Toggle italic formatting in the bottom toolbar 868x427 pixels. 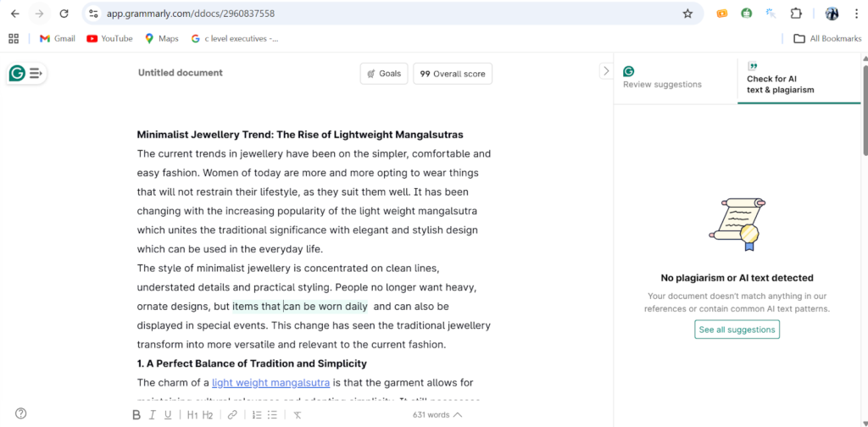[153, 414]
